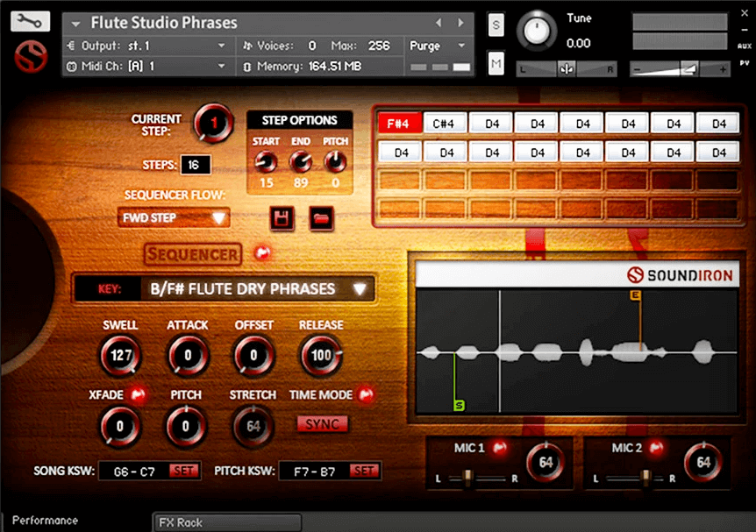Switch to the Performance tab
The height and width of the screenshot is (532, 756).
[x=46, y=521]
